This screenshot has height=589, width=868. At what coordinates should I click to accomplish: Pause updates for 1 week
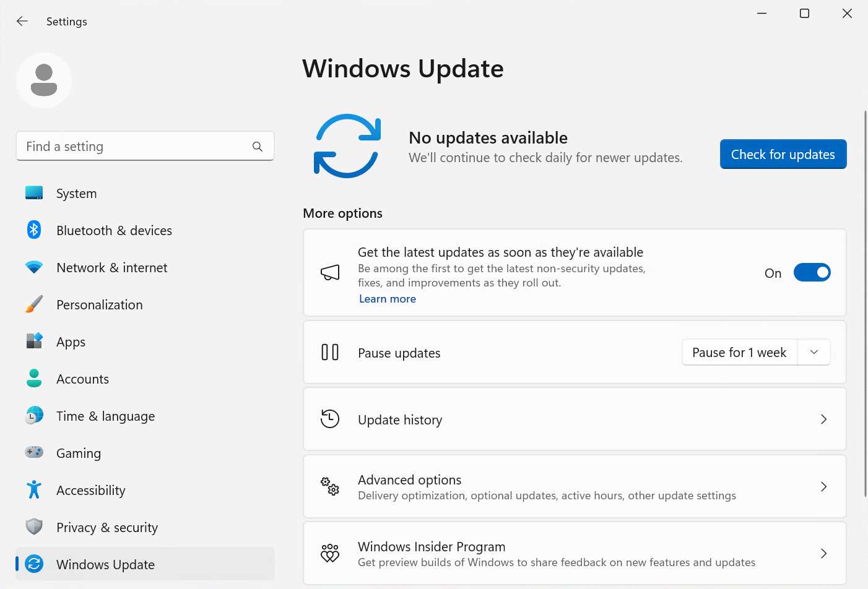pyautogui.click(x=739, y=351)
